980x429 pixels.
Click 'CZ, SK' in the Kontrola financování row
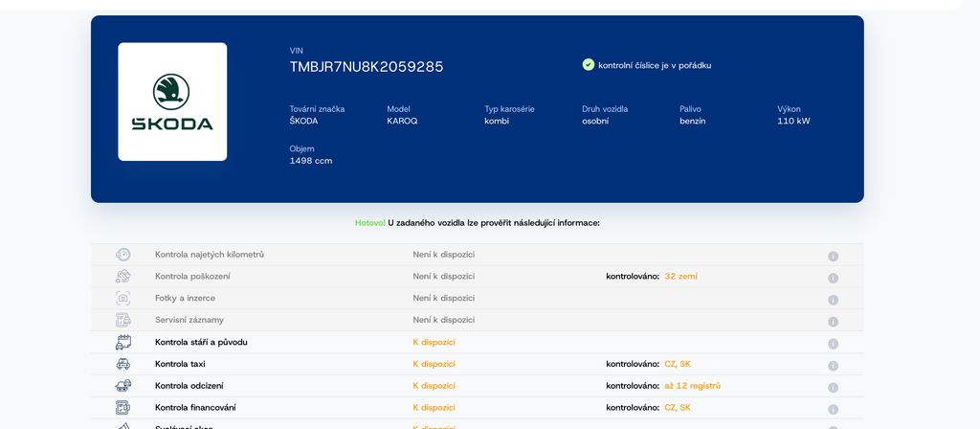[678, 408]
